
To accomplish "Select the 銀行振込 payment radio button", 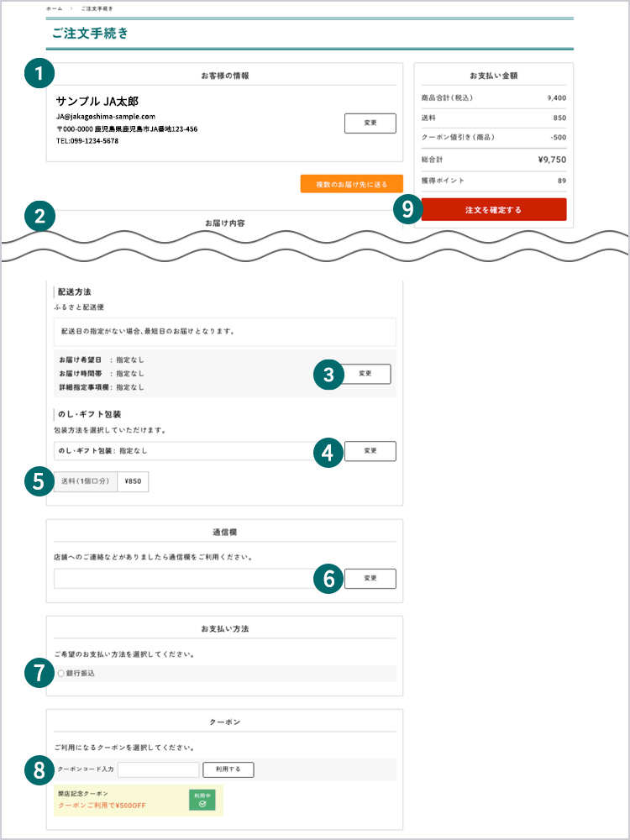I will coord(61,674).
